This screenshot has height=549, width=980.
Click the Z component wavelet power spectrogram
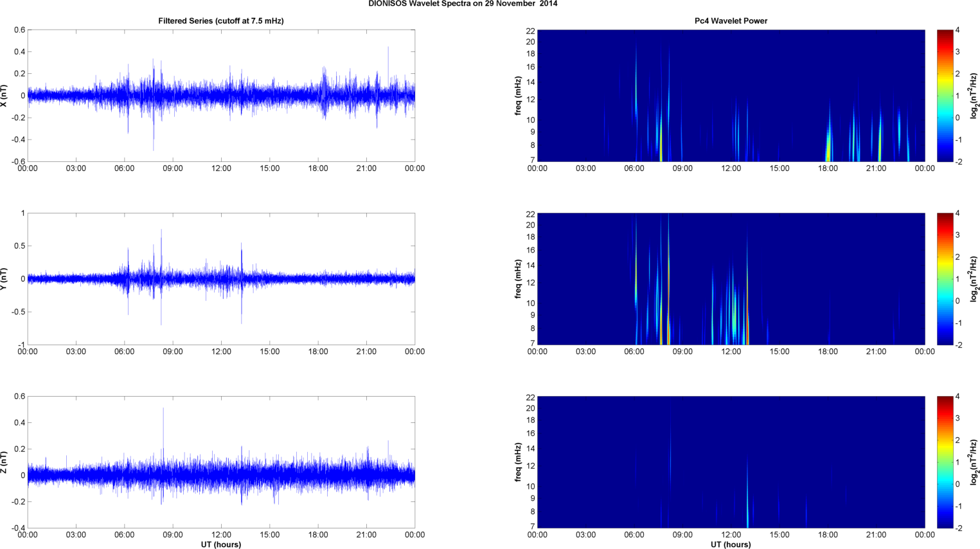(731, 462)
